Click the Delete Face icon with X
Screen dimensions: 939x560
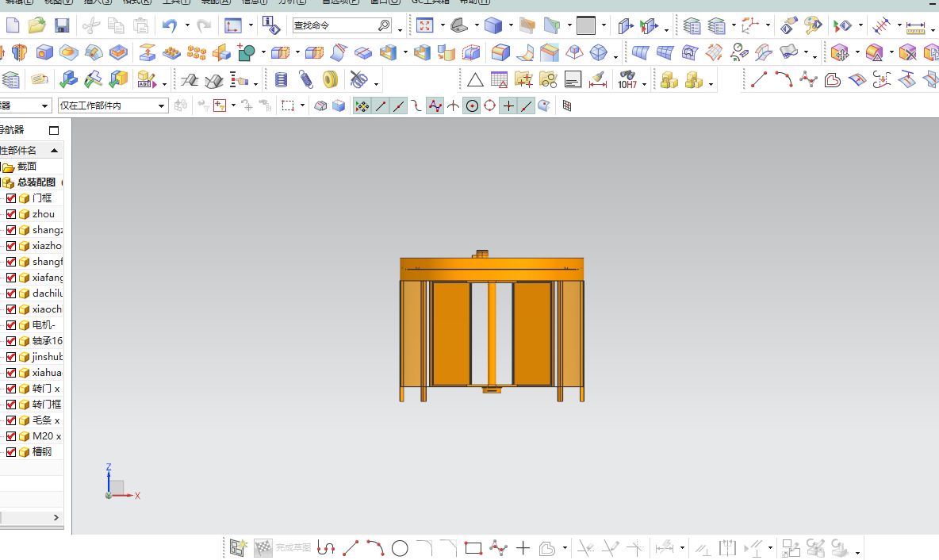907,52
